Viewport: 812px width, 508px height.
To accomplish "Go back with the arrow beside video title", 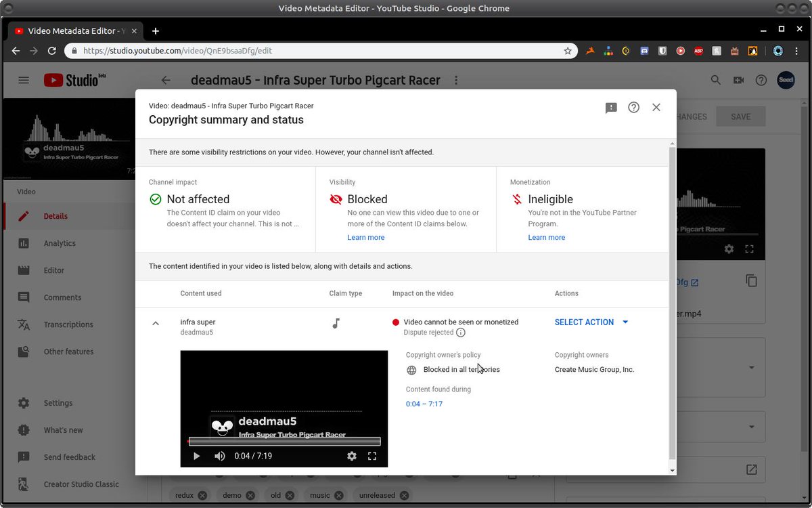I will click(166, 80).
